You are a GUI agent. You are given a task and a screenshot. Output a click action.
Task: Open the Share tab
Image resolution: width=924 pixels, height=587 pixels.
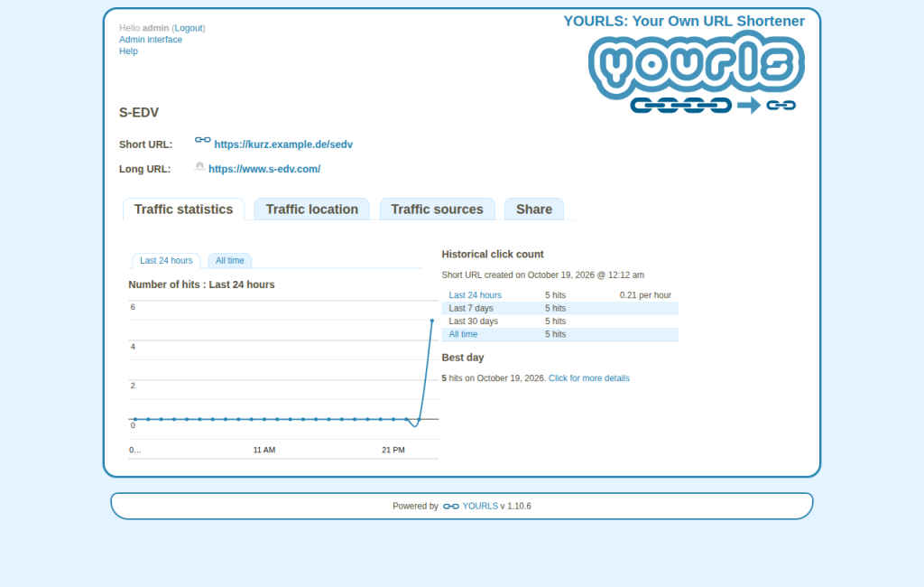click(x=534, y=210)
